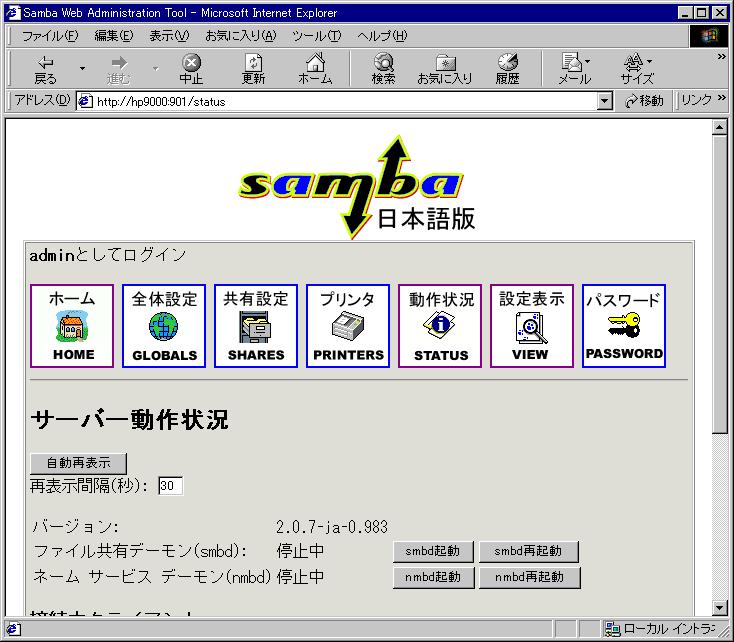Click the page icon in address bar
The height and width of the screenshot is (642, 734).
[x=85, y=101]
